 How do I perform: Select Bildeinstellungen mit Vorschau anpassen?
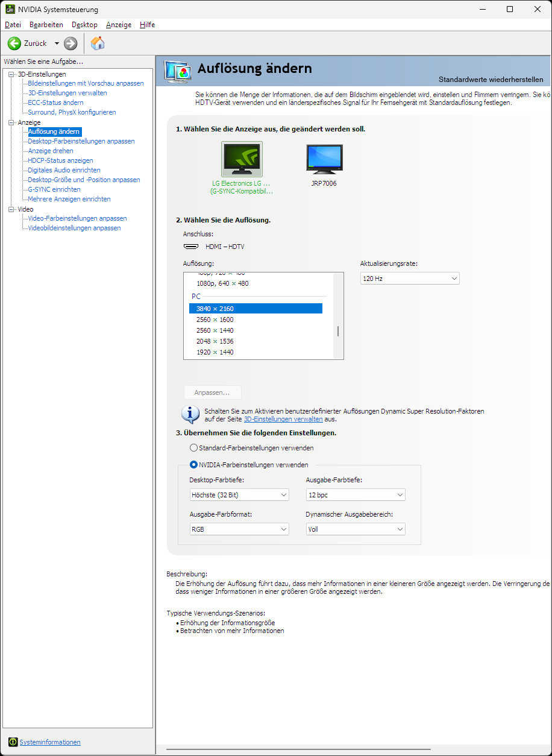pos(86,83)
